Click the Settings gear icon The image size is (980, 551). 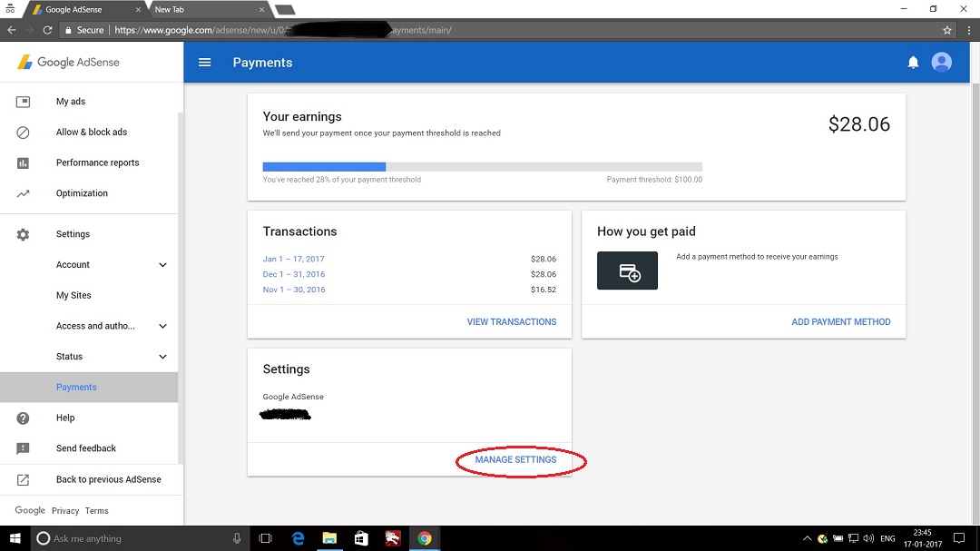(x=23, y=234)
